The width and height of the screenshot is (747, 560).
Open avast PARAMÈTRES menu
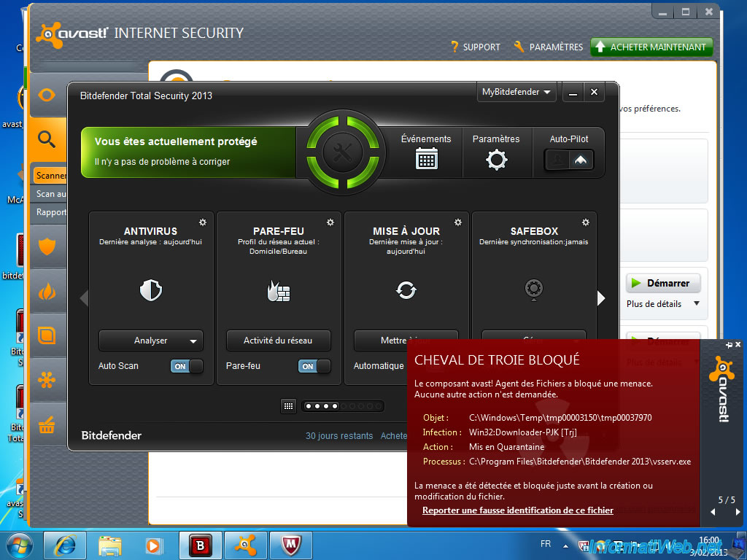click(x=549, y=47)
